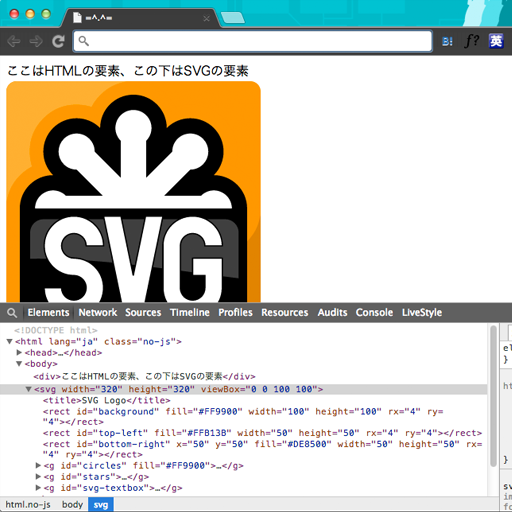Switch to the Network panel

click(x=98, y=313)
